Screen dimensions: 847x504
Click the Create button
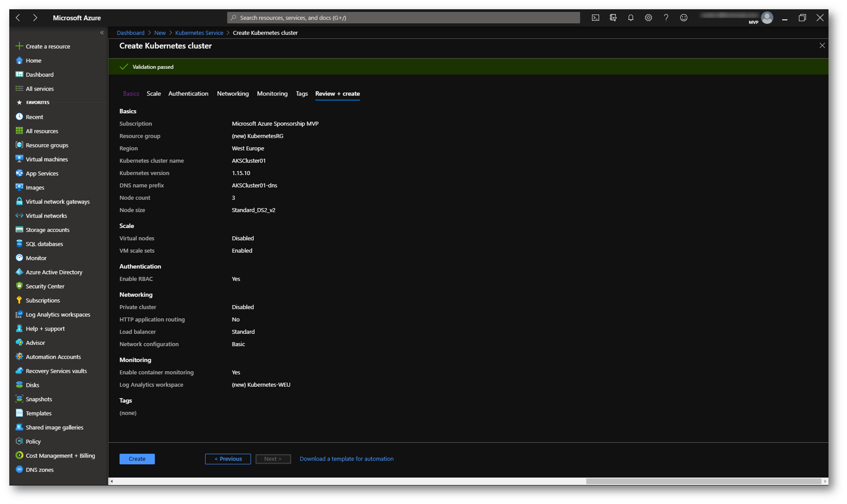point(137,459)
